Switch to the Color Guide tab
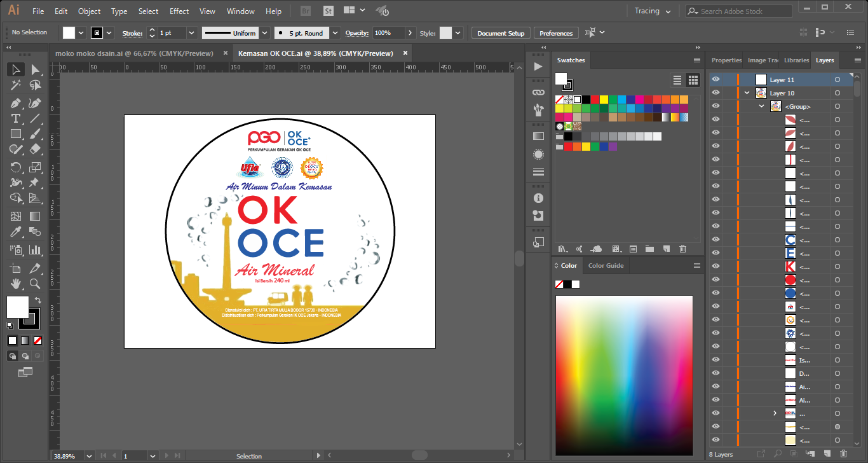868x463 pixels. pos(606,265)
